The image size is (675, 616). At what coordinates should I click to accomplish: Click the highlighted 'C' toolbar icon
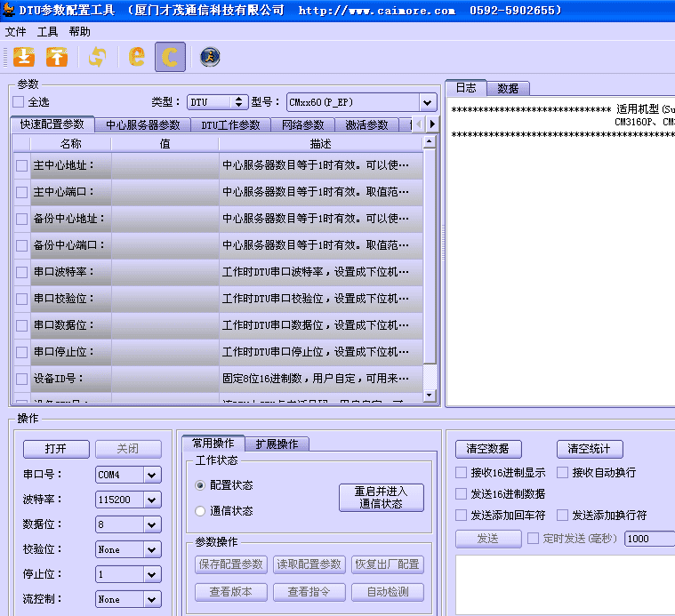[x=170, y=58]
